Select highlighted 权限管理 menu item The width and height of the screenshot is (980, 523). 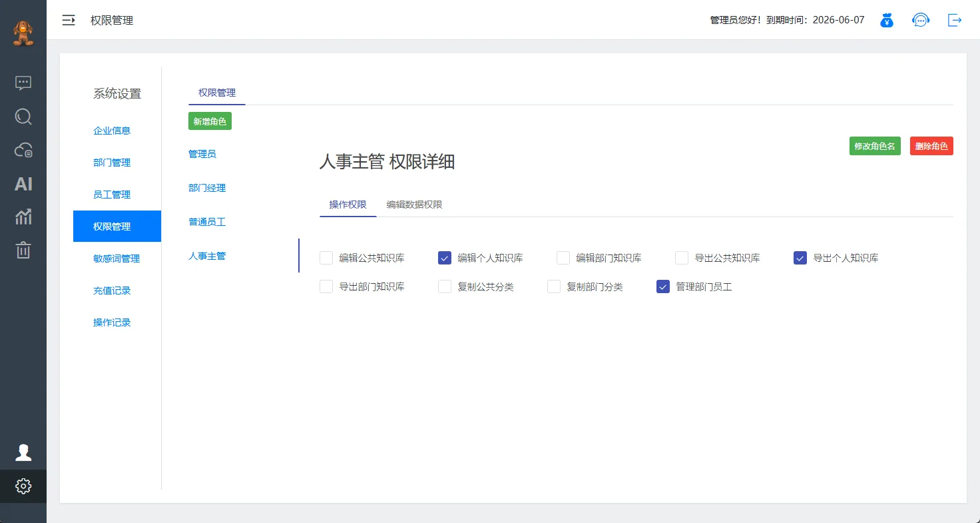pyautogui.click(x=117, y=227)
